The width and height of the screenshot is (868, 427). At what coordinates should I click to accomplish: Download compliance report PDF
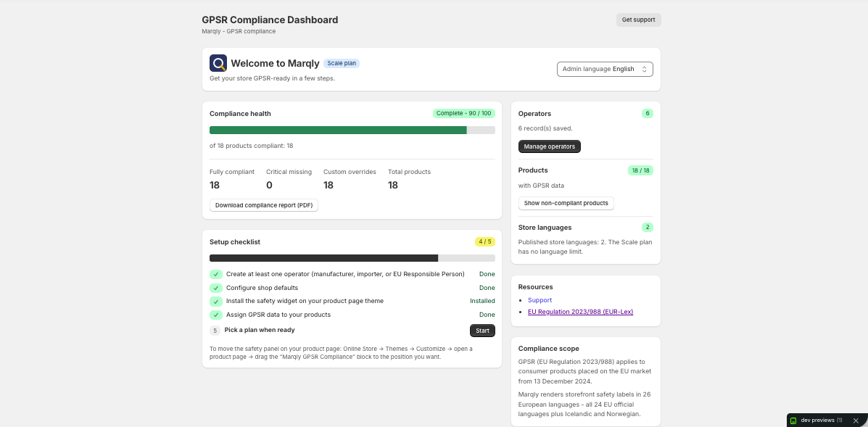(263, 205)
